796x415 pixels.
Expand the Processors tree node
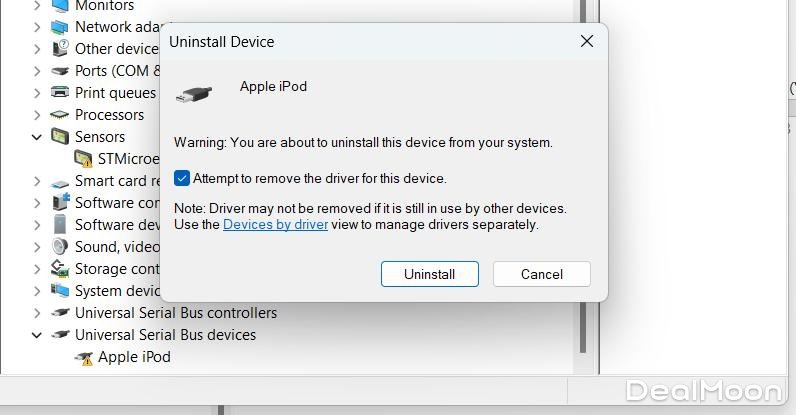coord(37,115)
